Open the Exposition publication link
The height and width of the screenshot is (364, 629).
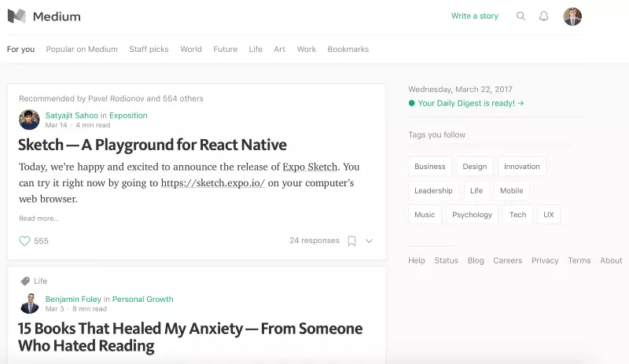point(128,116)
